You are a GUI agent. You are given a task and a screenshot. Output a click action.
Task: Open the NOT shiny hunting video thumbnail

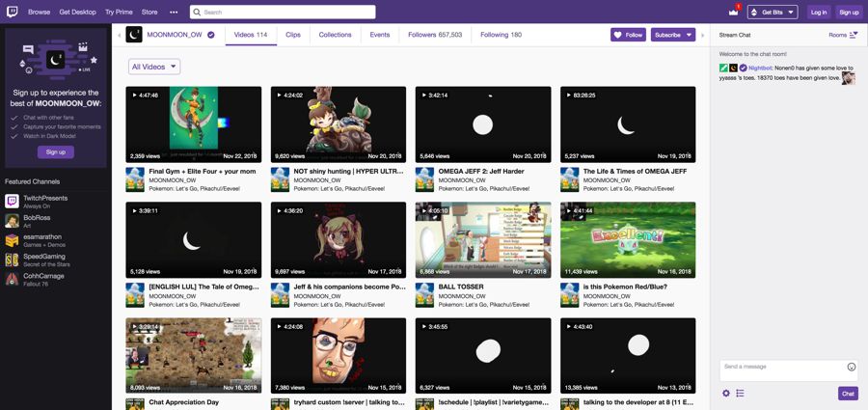pos(339,124)
